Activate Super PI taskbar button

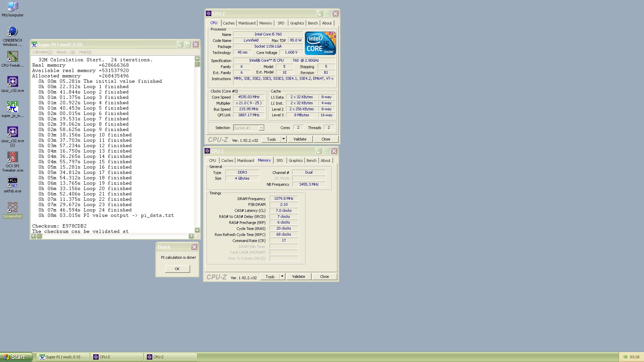(x=63, y=357)
